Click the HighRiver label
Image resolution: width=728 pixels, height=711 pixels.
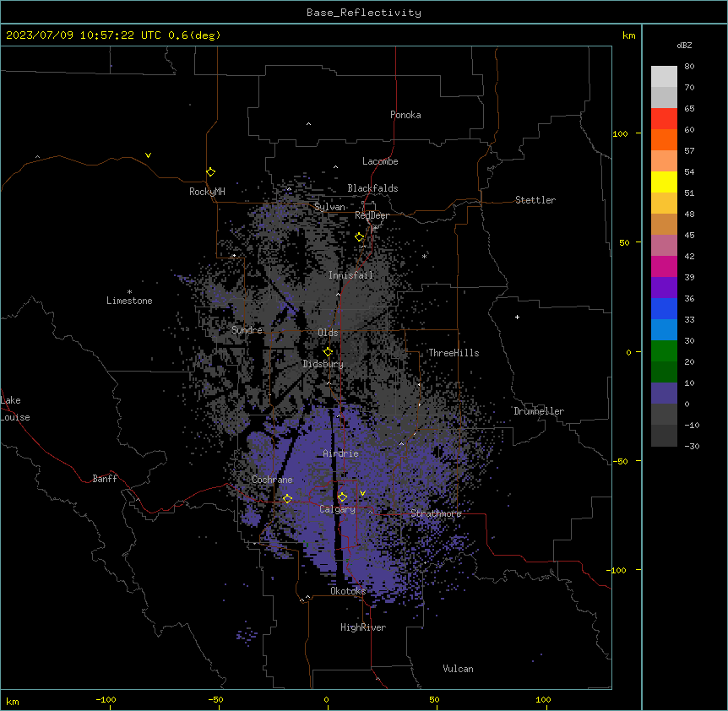pyautogui.click(x=363, y=627)
